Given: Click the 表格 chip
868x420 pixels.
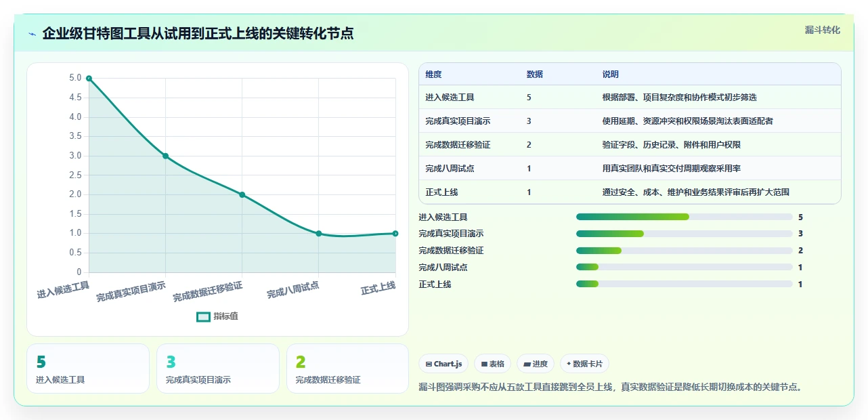Looking at the screenshot, I should (492, 364).
